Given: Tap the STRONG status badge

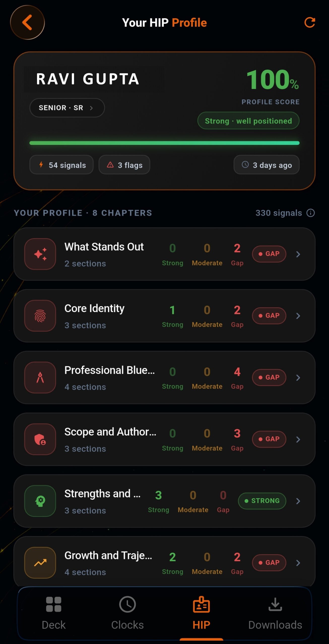Looking at the screenshot, I should 262,501.
